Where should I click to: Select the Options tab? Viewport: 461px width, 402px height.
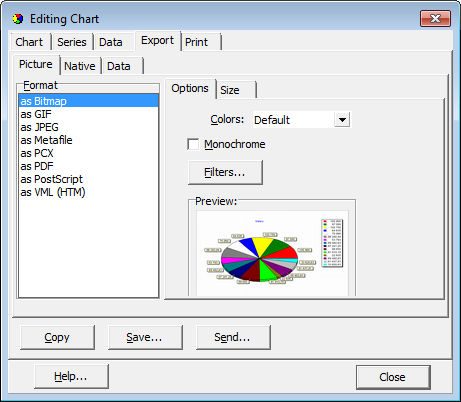click(190, 88)
